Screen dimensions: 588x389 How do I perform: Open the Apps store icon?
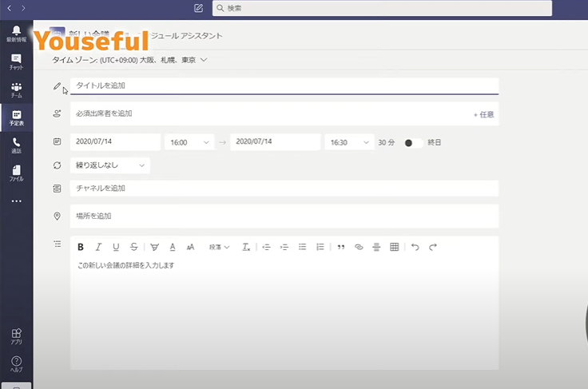click(x=16, y=336)
